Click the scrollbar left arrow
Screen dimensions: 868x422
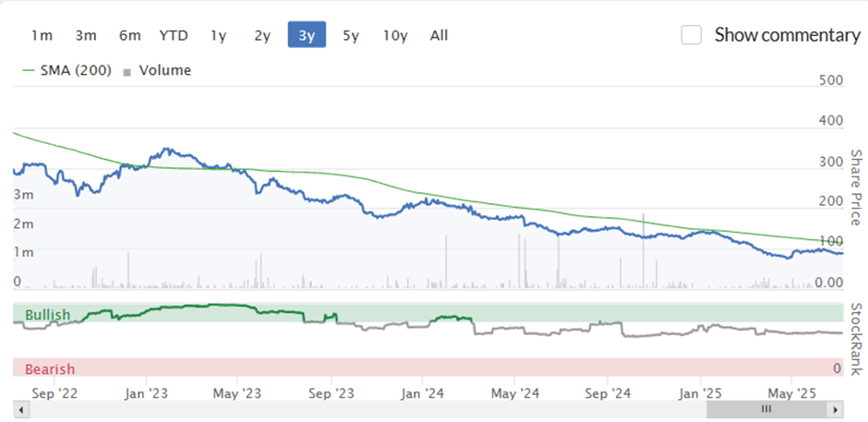21,410
